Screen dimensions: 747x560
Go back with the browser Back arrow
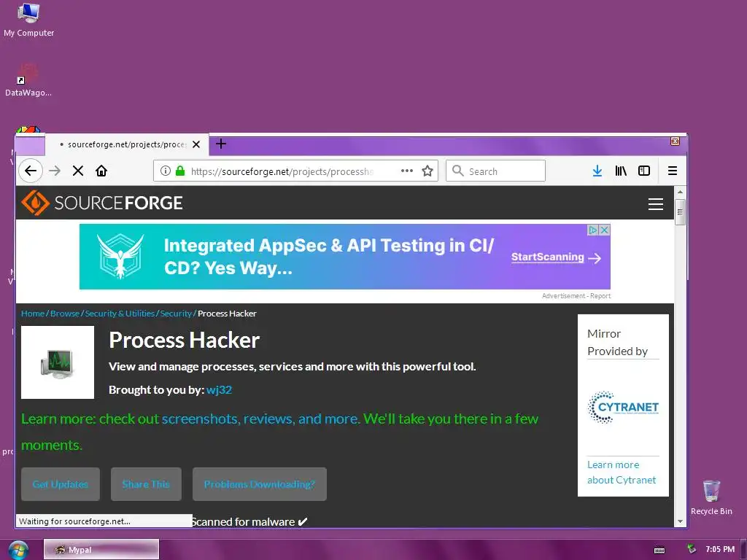(x=31, y=171)
